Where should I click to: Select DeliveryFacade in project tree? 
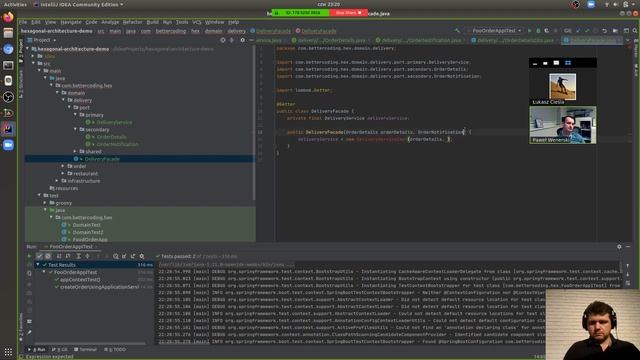click(102, 159)
